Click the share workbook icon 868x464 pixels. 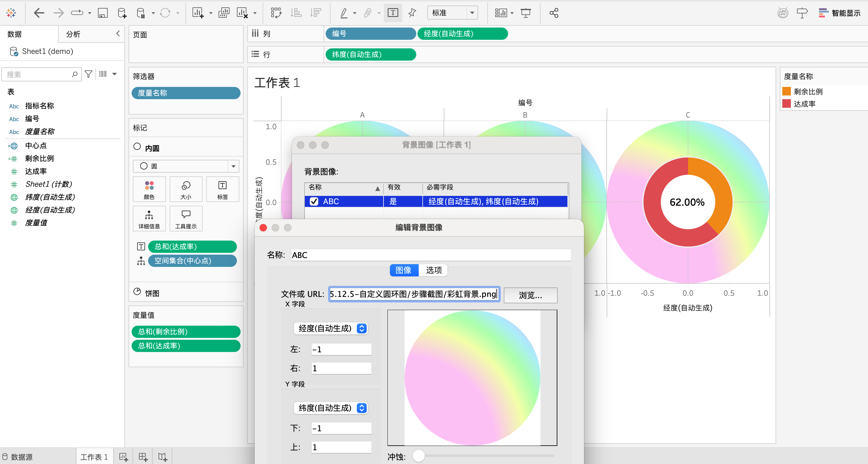(554, 13)
